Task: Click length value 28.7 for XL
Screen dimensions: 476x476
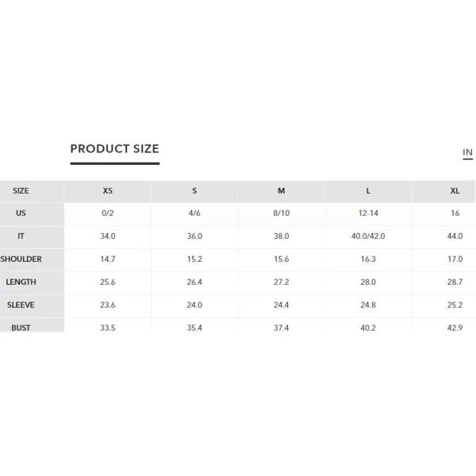Action: pos(455,282)
